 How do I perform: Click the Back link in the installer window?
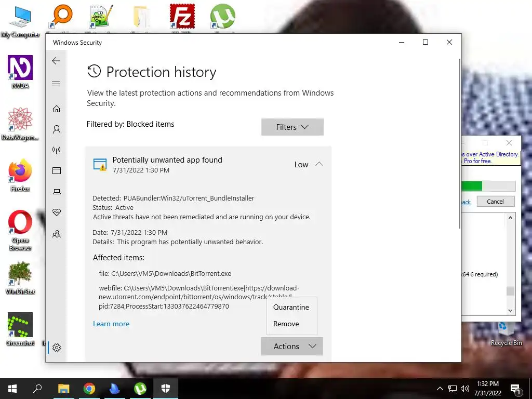point(466,202)
